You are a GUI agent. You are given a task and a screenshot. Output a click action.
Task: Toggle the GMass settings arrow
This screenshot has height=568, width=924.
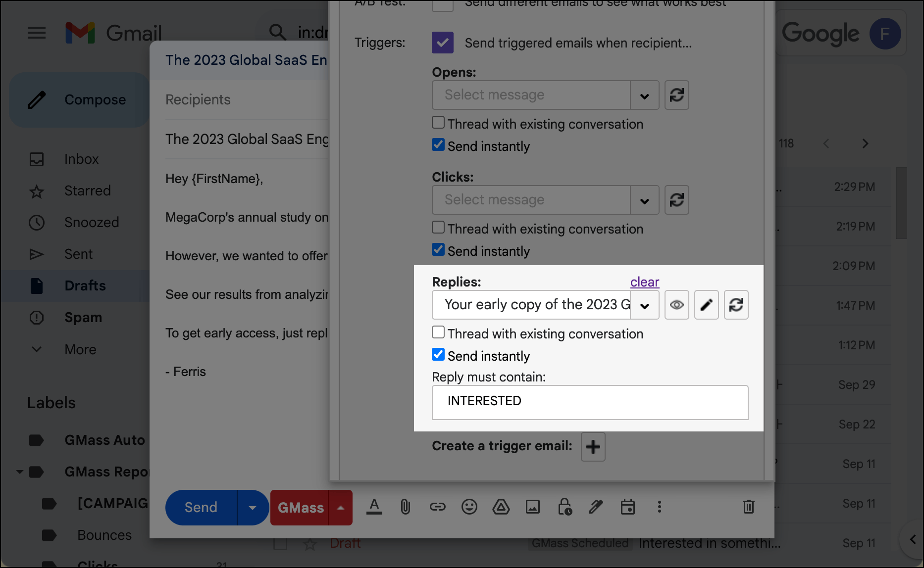tap(341, 508)
